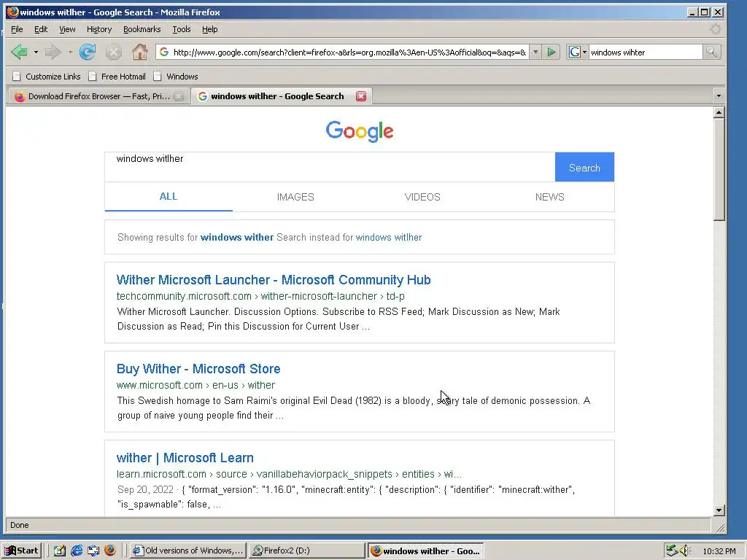This screenshot has height=560, width=747.
Task: Close the Google Search tab with red X
Action: tap(361, 96)
